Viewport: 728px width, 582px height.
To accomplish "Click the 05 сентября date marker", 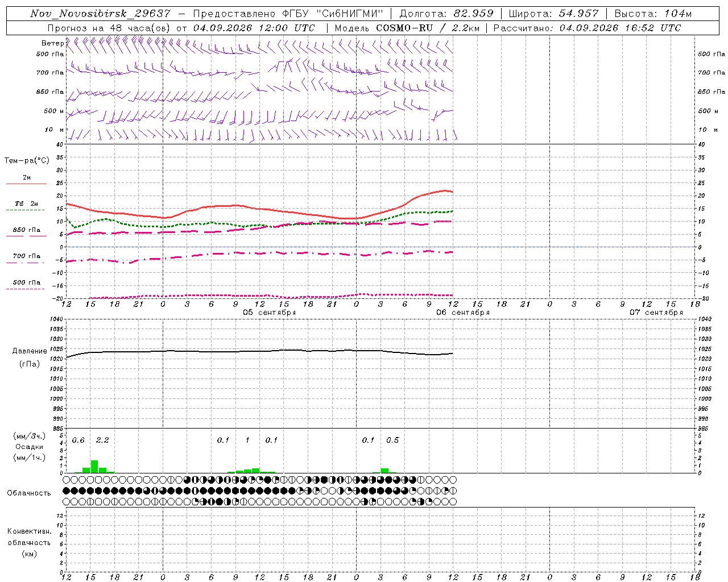I will pos(270,313).
